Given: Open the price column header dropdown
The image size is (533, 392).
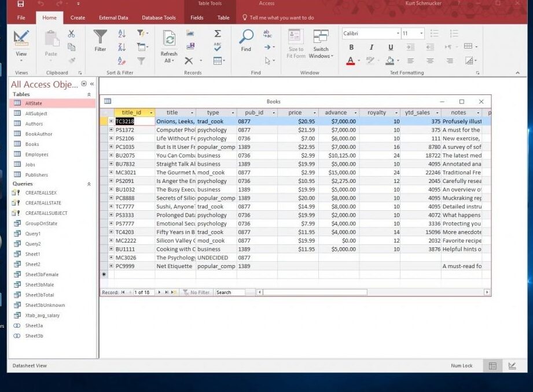Looking at the screenshot, I should 314,113.
